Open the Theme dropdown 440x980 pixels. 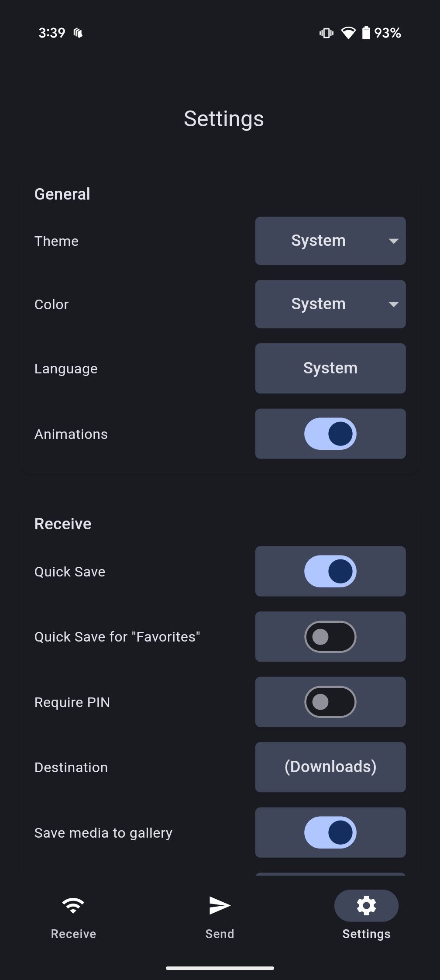point(330,241)
